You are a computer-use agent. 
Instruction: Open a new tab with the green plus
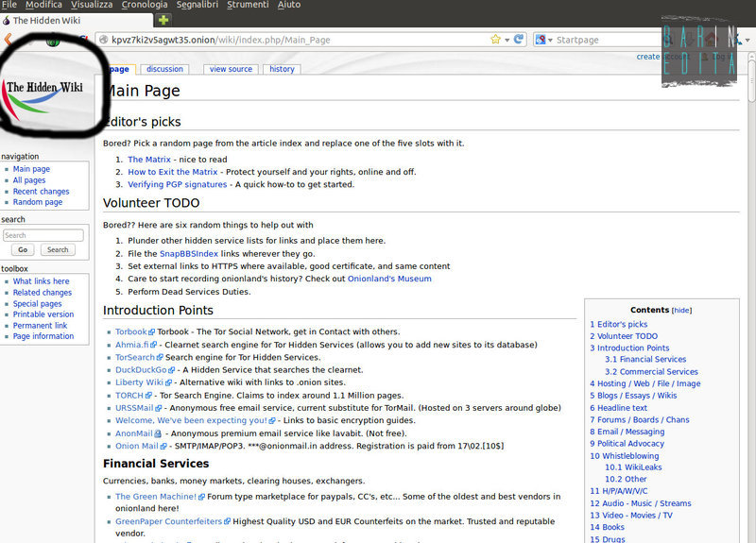point(163,20)
